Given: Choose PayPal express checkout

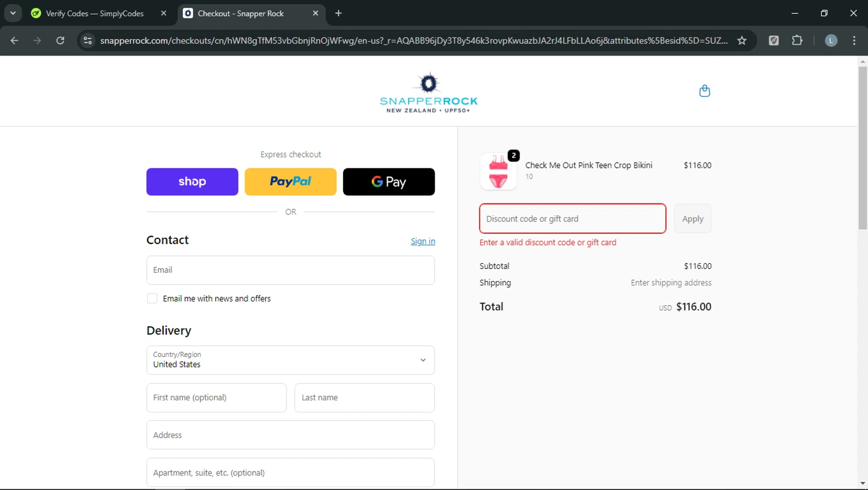Looking at the screenshot, I should point(290,182).
